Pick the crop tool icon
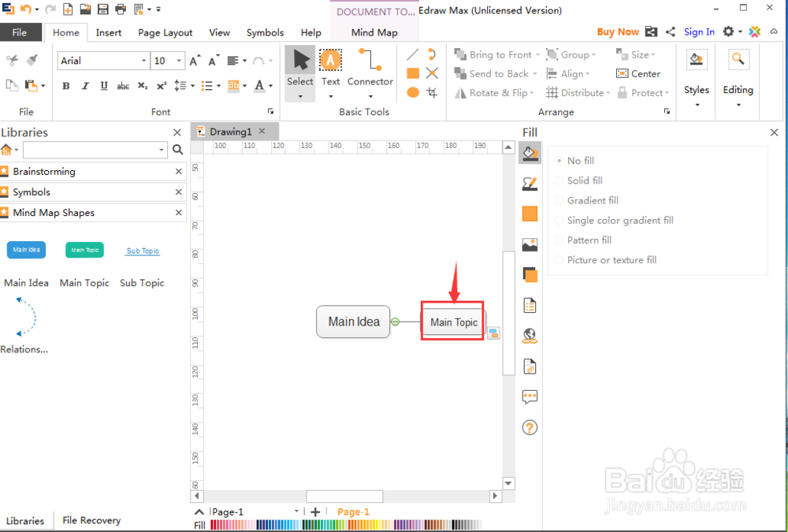Viewport: 788px width, 532px height. 432,92
